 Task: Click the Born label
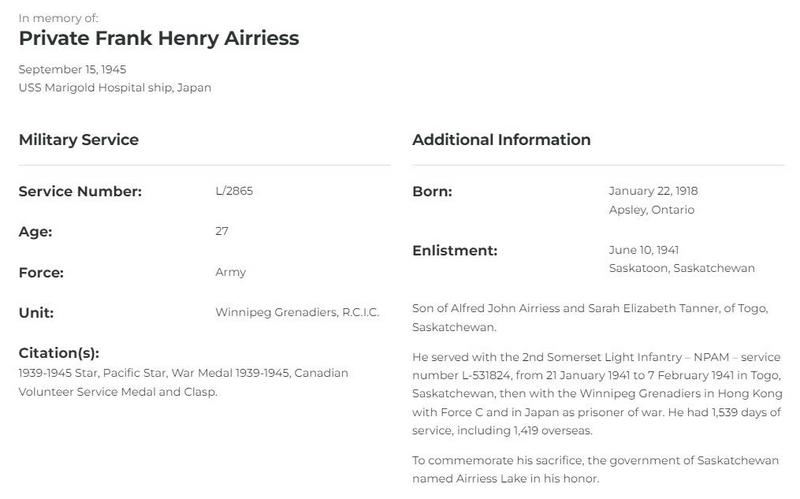tap(432, 192)
